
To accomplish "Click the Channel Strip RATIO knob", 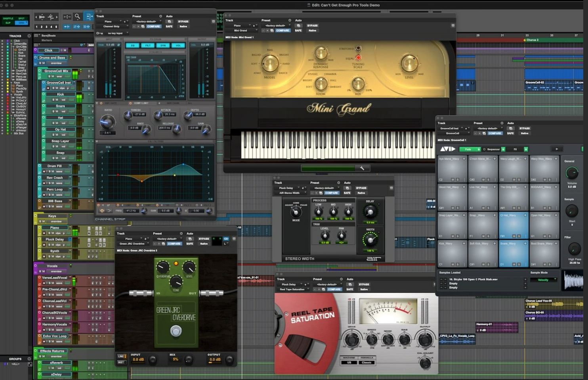I will click(108, 122).
